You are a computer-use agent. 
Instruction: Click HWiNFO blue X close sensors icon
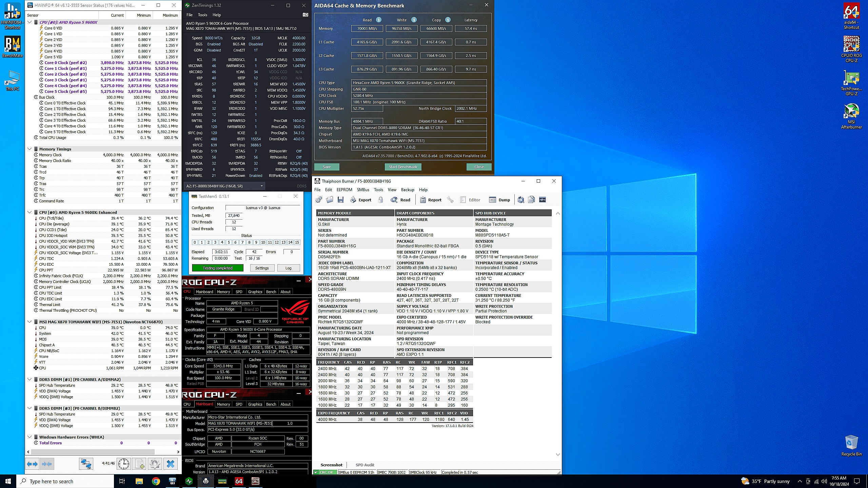pyautogui.click(x=171, y=464)
